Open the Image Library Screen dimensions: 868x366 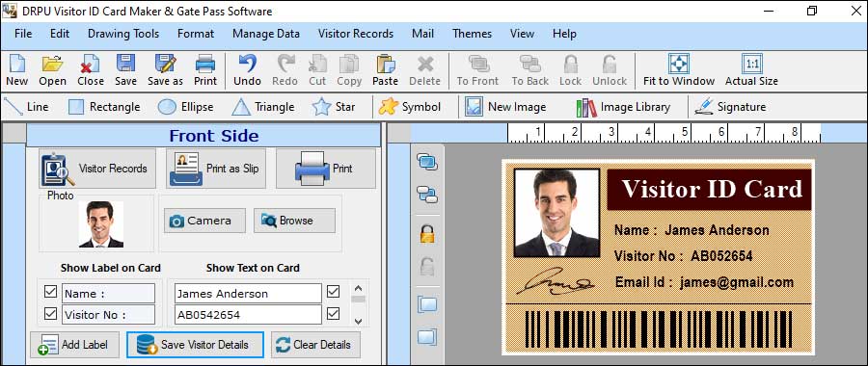(623, 107)
